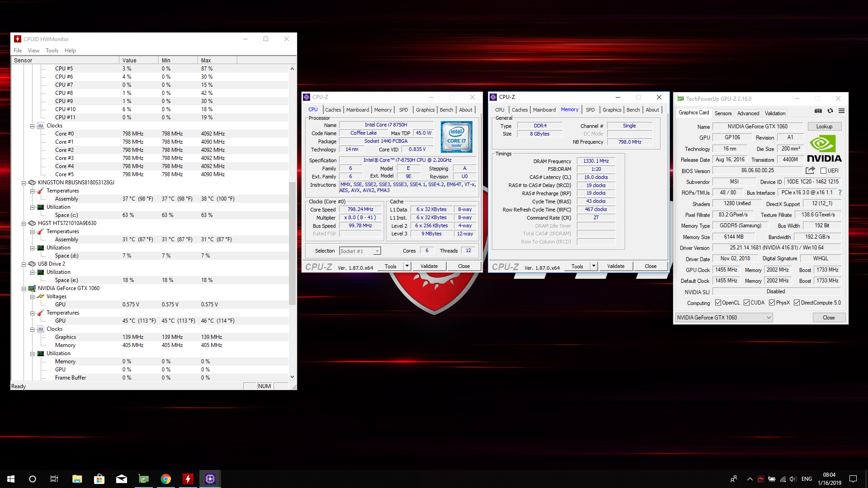Click the GPU-Z screenshot camera icon
This screenshot has width=868, height=488.
point(818,111)
